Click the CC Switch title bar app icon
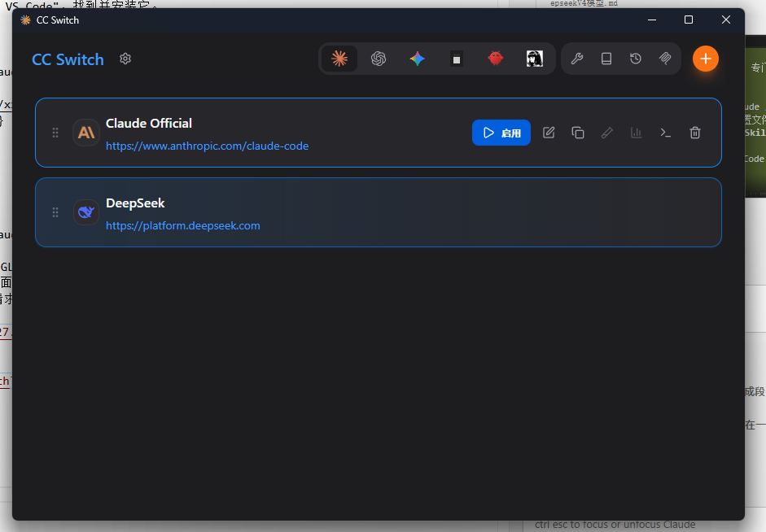 25,20
